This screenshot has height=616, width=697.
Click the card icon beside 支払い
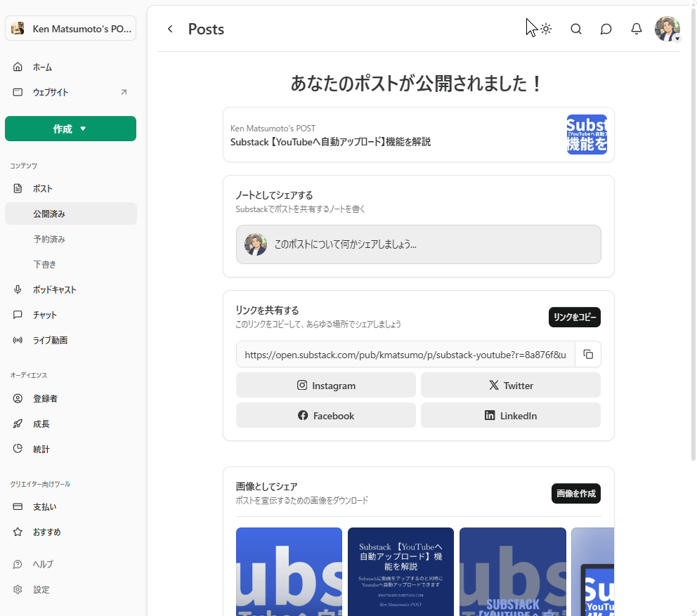(18, 506)
